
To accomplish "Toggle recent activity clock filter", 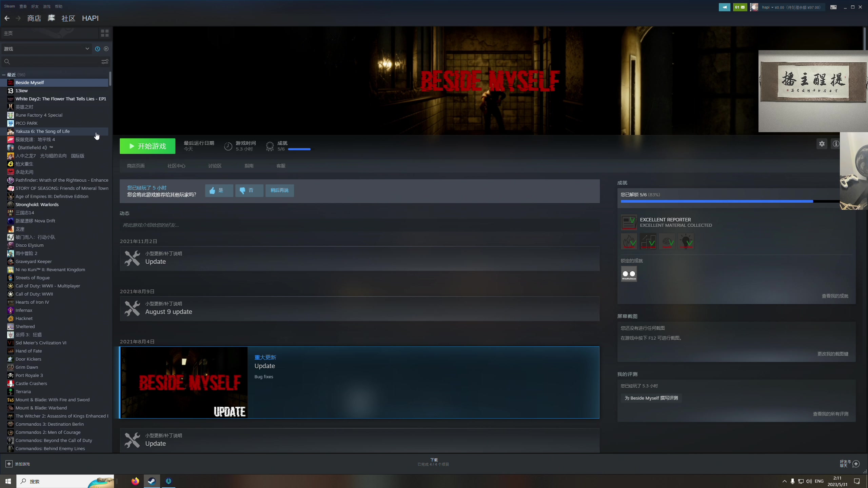I will click(98, 49).
